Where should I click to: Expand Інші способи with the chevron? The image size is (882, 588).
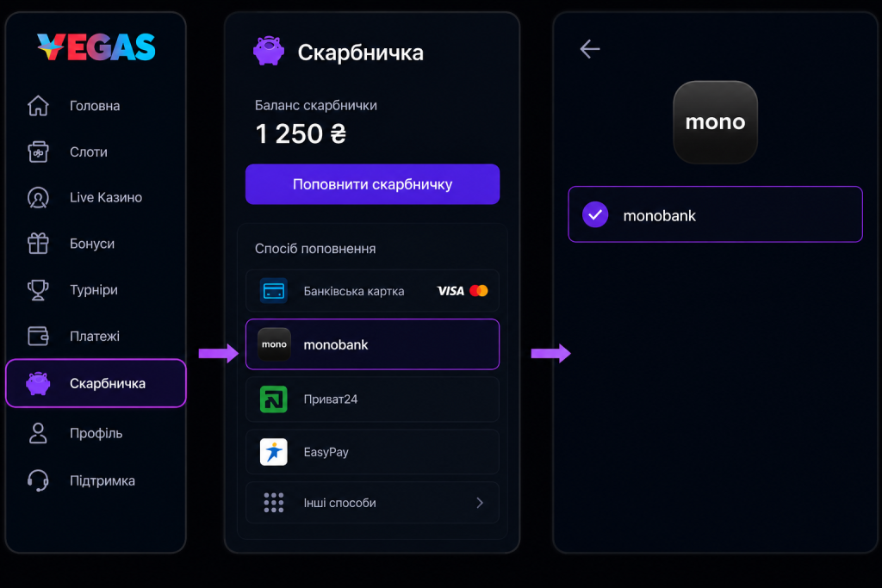[480, 503]
